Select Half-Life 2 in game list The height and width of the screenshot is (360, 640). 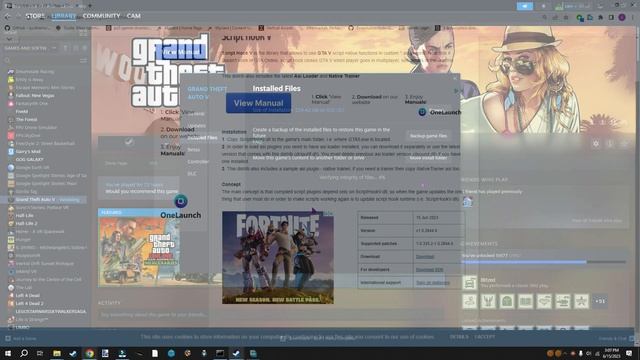coord(26,224)
